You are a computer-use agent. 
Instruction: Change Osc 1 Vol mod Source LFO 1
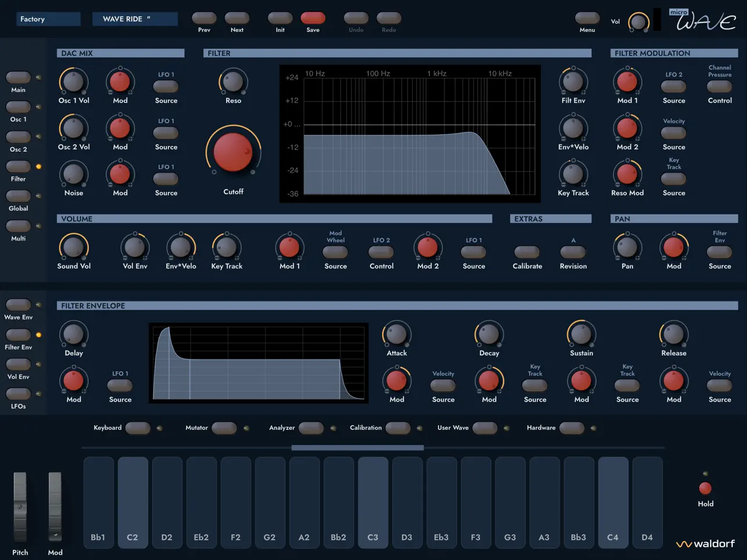(x=166, y=87)
